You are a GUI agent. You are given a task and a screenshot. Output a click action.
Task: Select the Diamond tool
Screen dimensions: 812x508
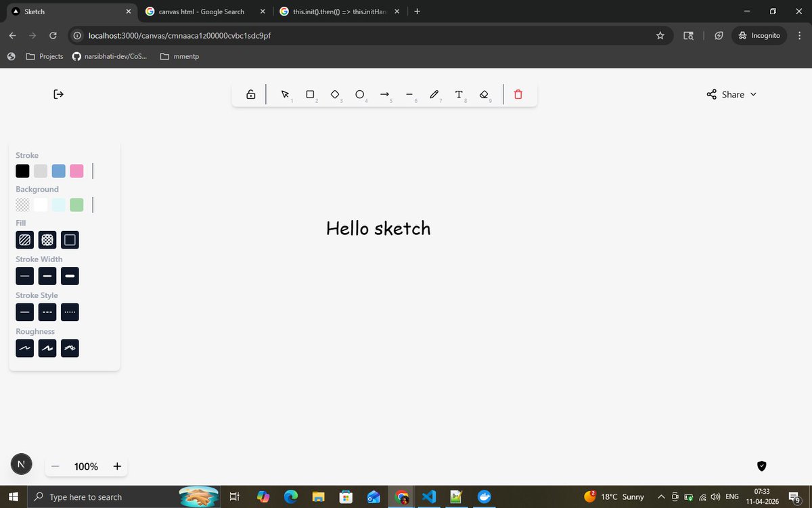point(335,94)
